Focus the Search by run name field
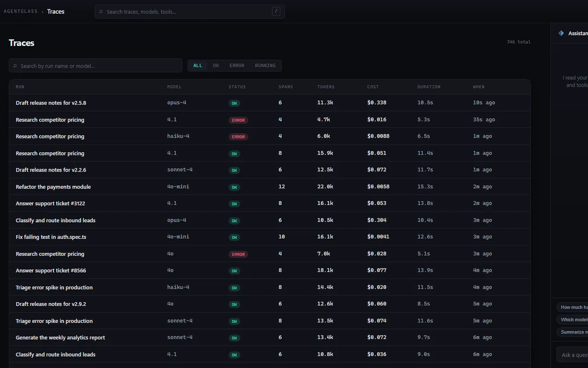Screen dimensions: 588x368 [x=96, y=66]
